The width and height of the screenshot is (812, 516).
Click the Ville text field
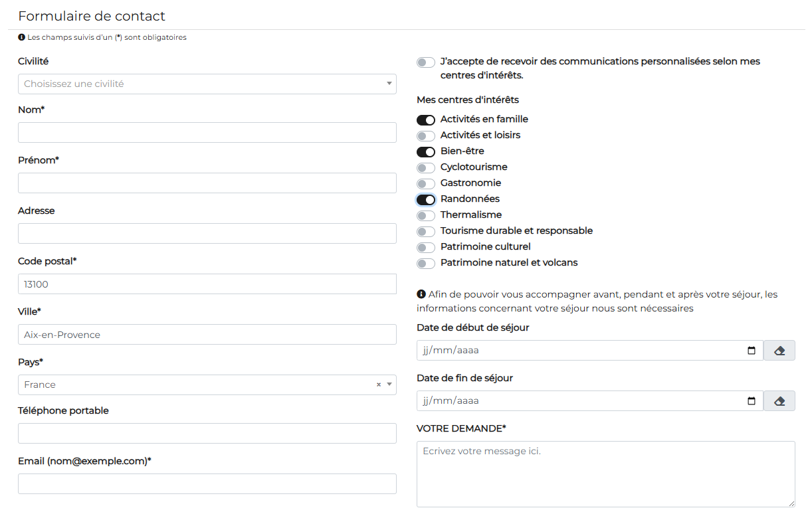click(207, 335)
